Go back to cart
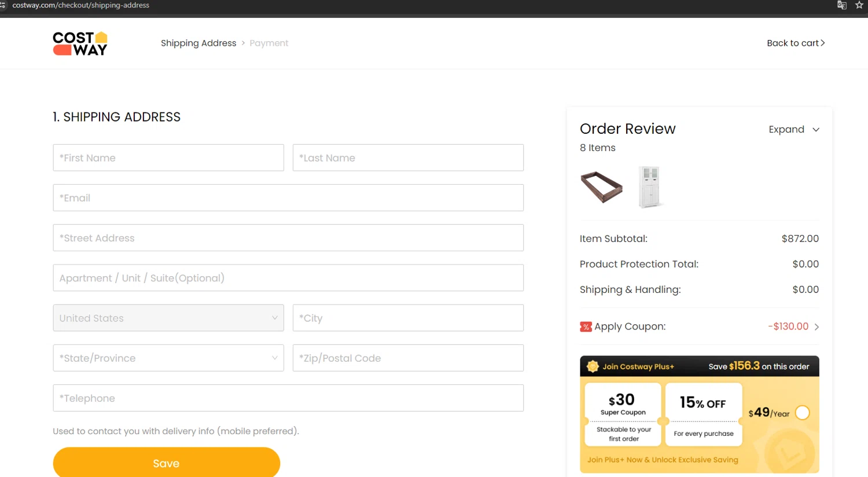This screenshot has height=477, width=868. [x=796, y=43]
